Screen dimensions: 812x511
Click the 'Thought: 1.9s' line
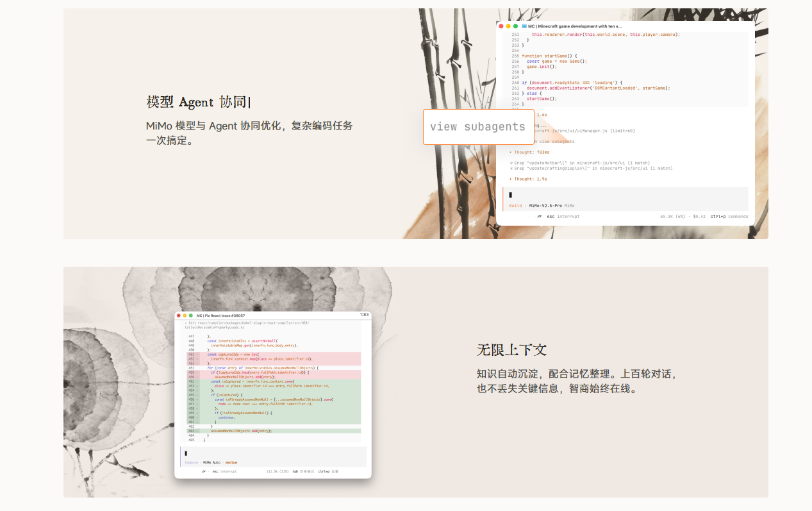(528, 179)
